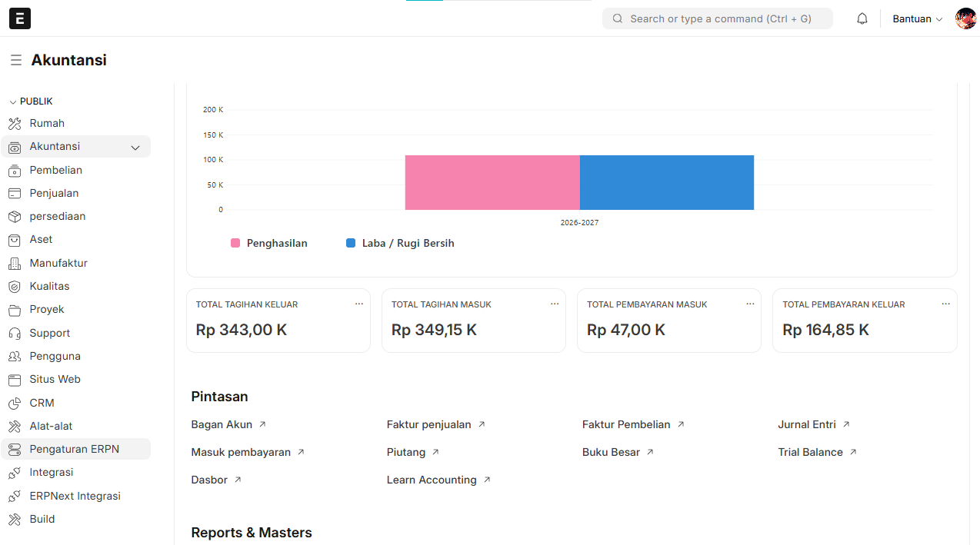Focus the search or command input field
The image size is (980, 545).
(719, 18)
